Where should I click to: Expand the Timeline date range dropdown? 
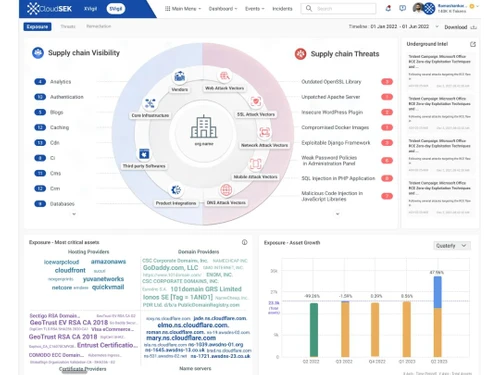point(437,27)
